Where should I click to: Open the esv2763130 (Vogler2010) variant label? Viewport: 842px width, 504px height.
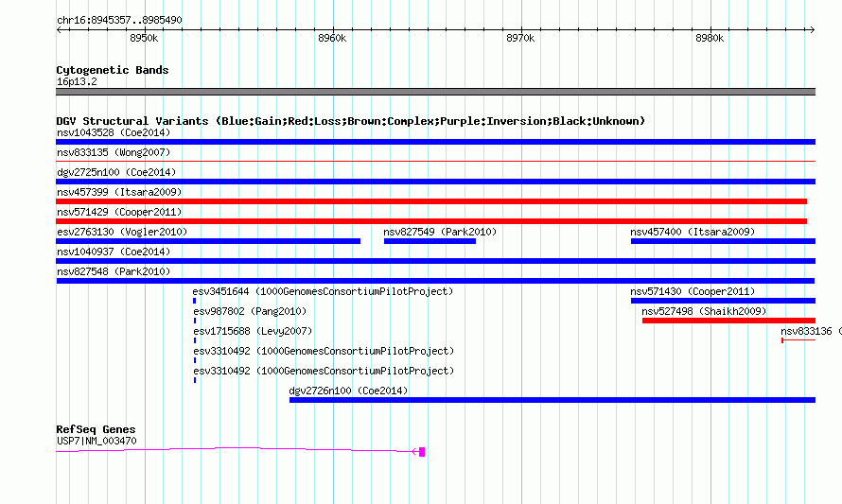coord(122,232)
